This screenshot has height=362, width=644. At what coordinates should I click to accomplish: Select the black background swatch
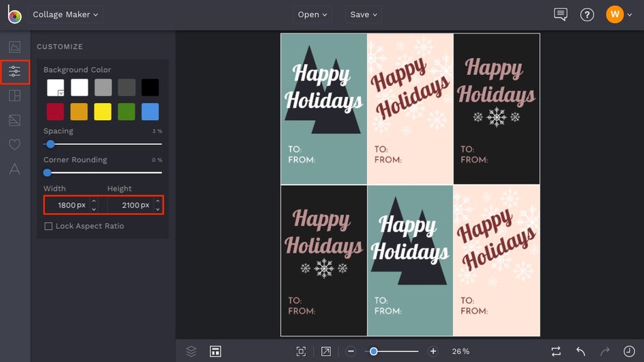pos(150,87)
